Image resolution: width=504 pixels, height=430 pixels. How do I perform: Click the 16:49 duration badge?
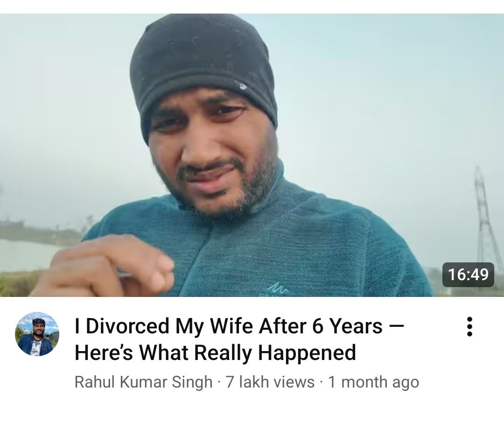[x=468, y=275]
